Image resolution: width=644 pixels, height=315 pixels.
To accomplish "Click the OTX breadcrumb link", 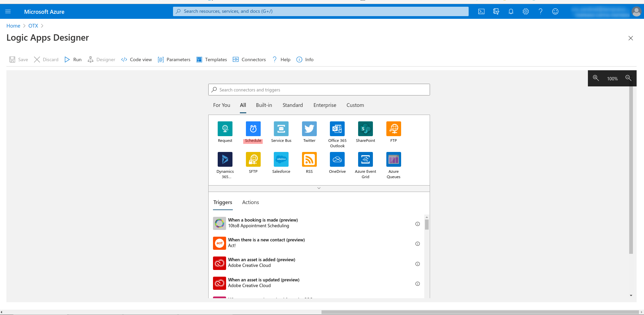I will (x=33, y=26).
